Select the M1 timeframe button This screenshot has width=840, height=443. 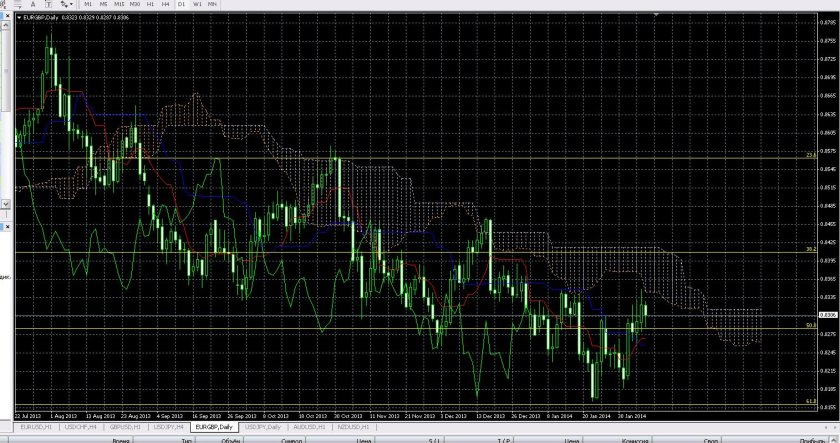[88, 5]
